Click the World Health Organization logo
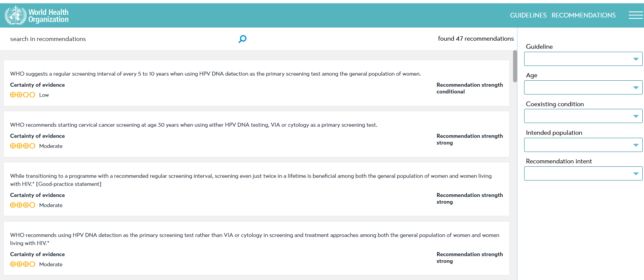The width and height of the screenshot is (644, 280). pyautogui.click(x=37, y=15)
